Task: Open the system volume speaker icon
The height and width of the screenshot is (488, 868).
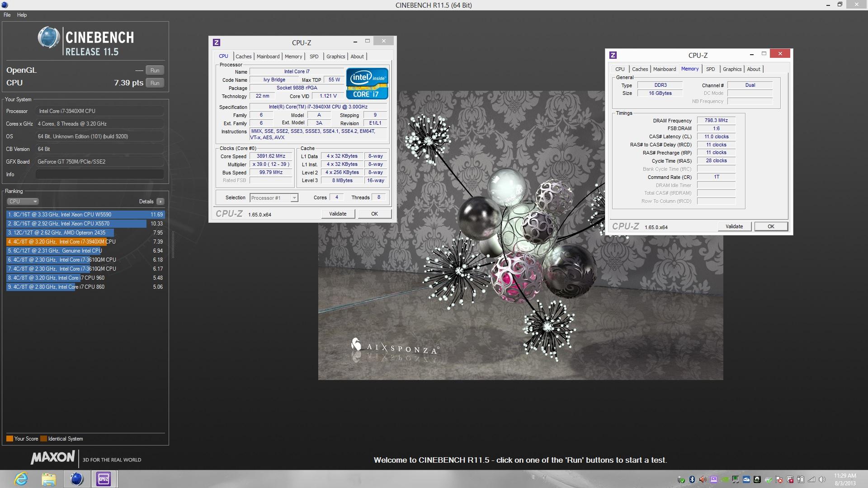Action: 822,479
